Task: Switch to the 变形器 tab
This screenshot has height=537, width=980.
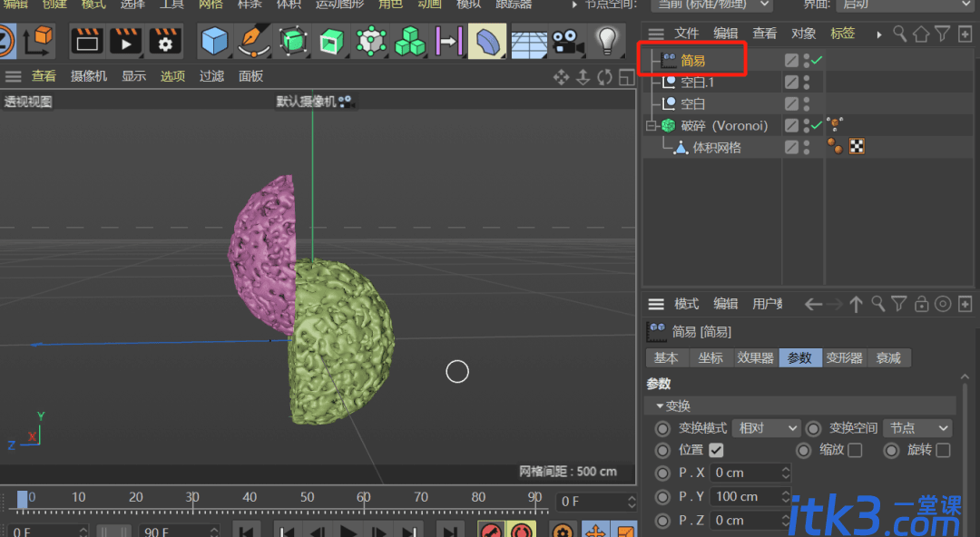Action: pyautogui.click(x=844, y=358)
